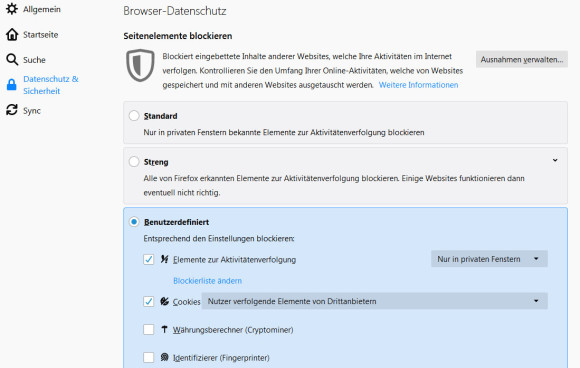Enable the Währungsberechner (Cryptominer) checkbox

pos(149,329)
